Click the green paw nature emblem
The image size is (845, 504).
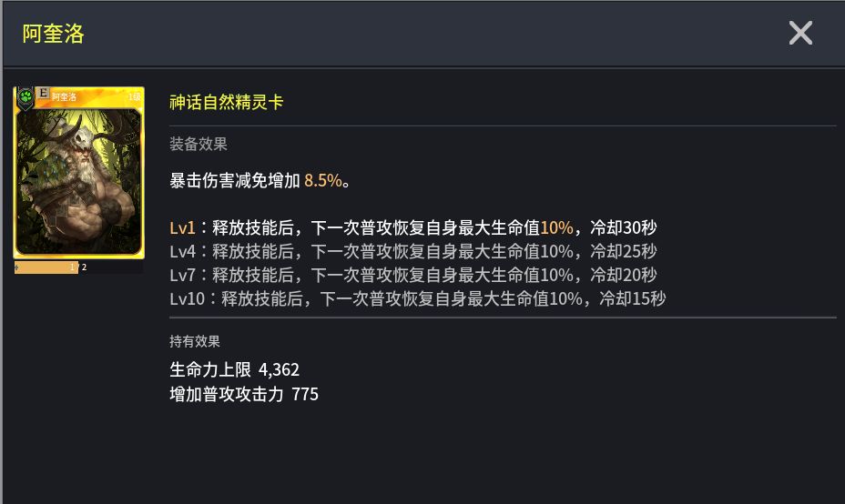click(25, 96)
